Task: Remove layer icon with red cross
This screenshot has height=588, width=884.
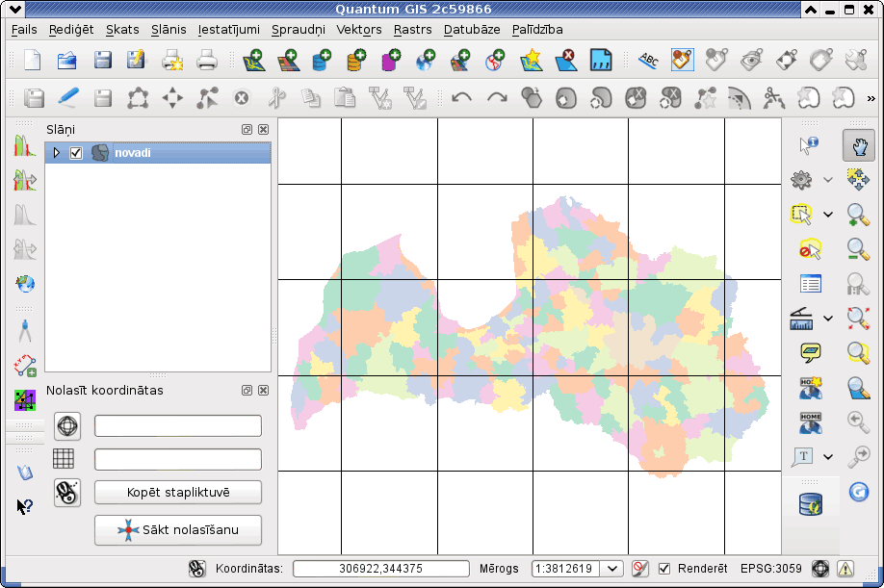Action: click(565, 60)
